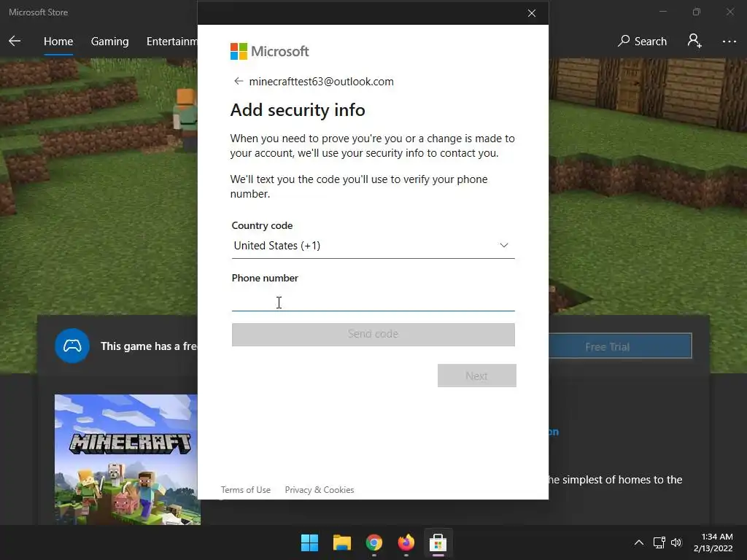Open Firefox from the taskbar
This screenshot has height=560, width=747.
[406, 542]
